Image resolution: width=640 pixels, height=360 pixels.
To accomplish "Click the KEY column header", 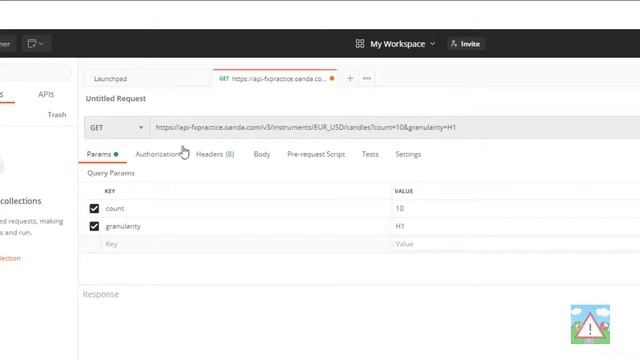I will click(x=110, y=191).
